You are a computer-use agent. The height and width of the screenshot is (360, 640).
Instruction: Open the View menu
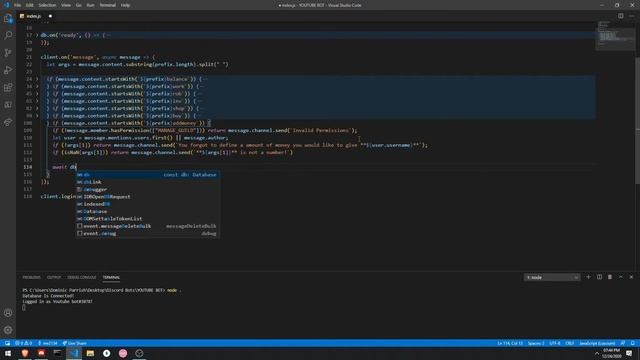point(66,5)
